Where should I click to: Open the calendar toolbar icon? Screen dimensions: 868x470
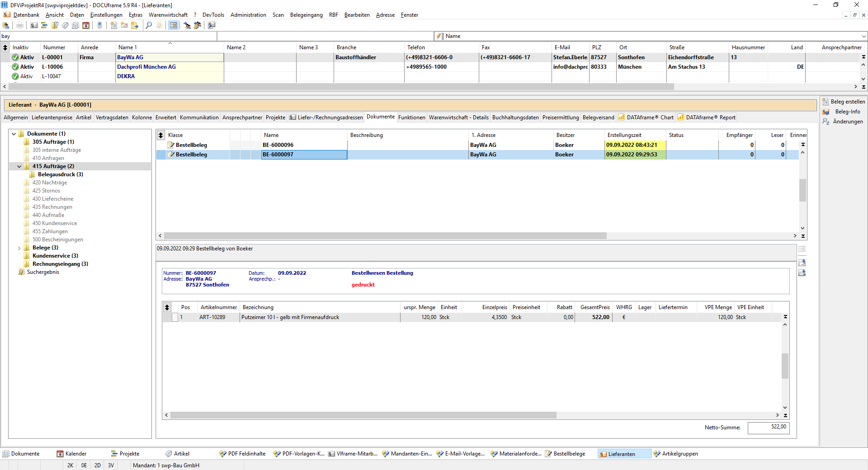(x=86, y=25)
